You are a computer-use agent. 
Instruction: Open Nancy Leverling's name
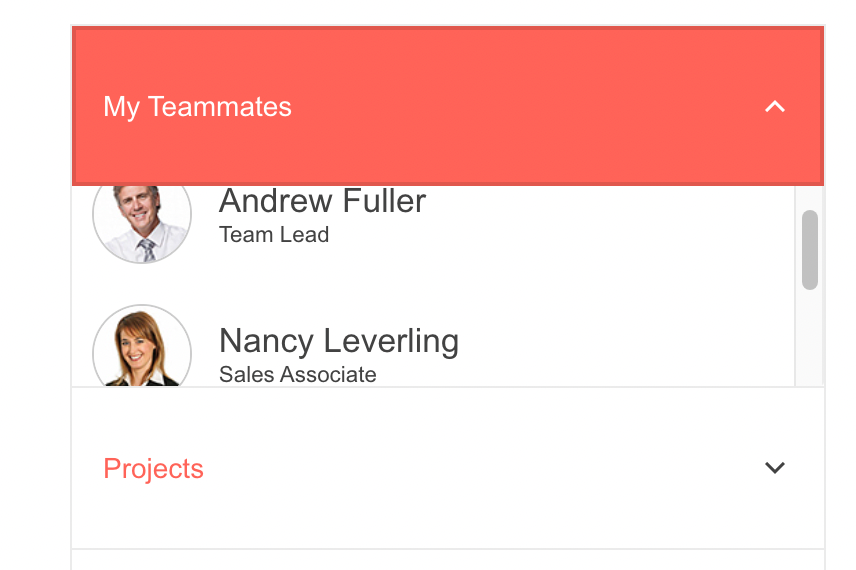pyautogui.click(x=338, y=341)
